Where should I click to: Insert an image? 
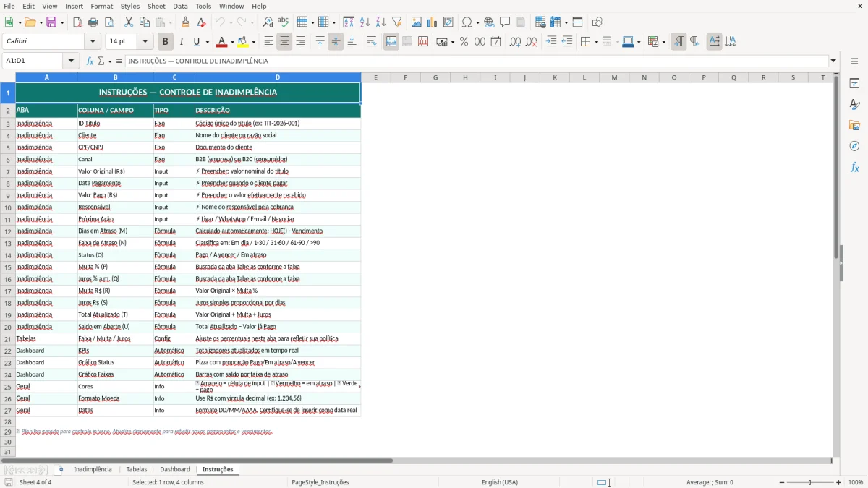[x=417, y=22]
